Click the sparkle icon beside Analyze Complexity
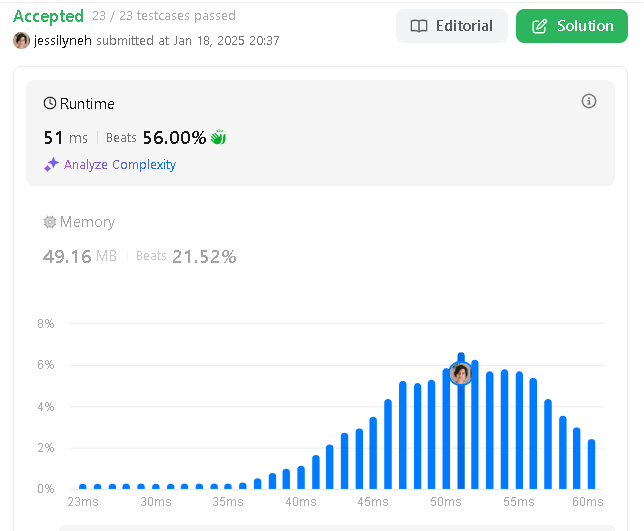This screenshot has width=644, height=531. click(51, 165)
